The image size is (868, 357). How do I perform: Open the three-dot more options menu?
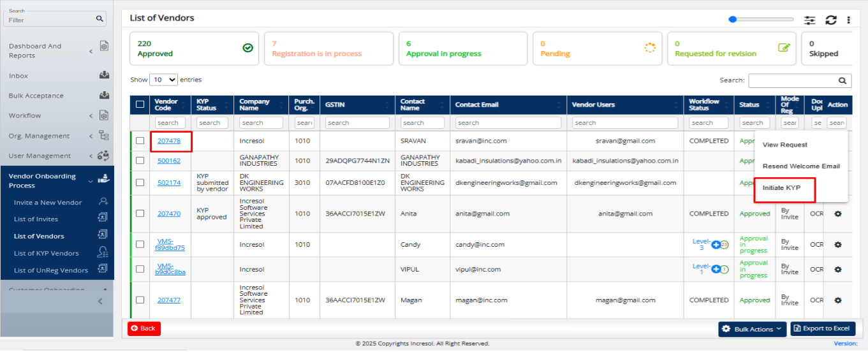849,20
